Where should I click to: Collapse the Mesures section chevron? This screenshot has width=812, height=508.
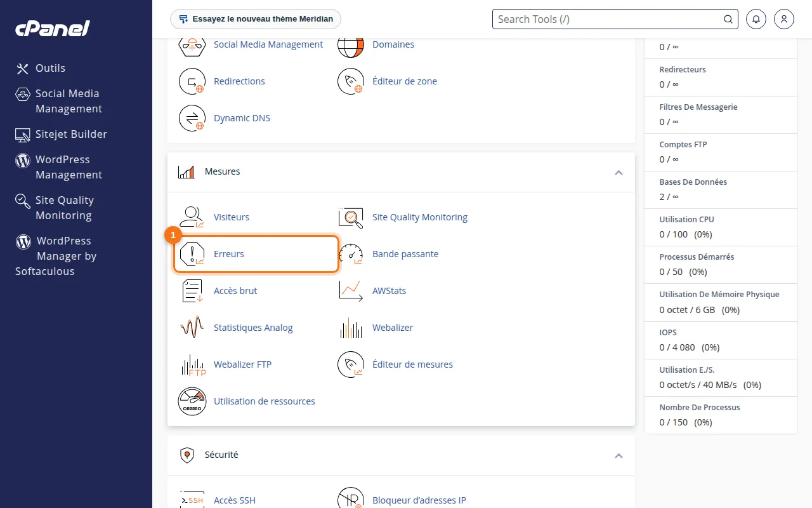(619, 172)
